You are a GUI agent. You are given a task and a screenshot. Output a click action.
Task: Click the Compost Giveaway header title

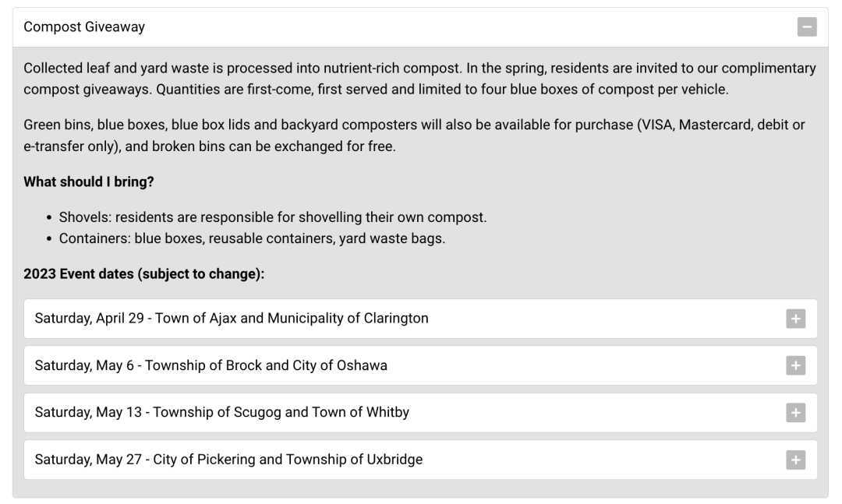84,27
